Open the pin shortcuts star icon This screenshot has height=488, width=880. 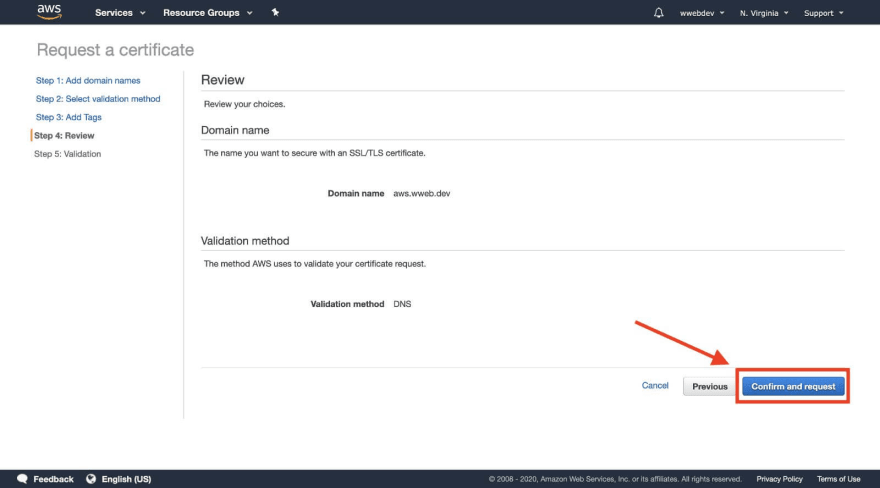(275, 12)
